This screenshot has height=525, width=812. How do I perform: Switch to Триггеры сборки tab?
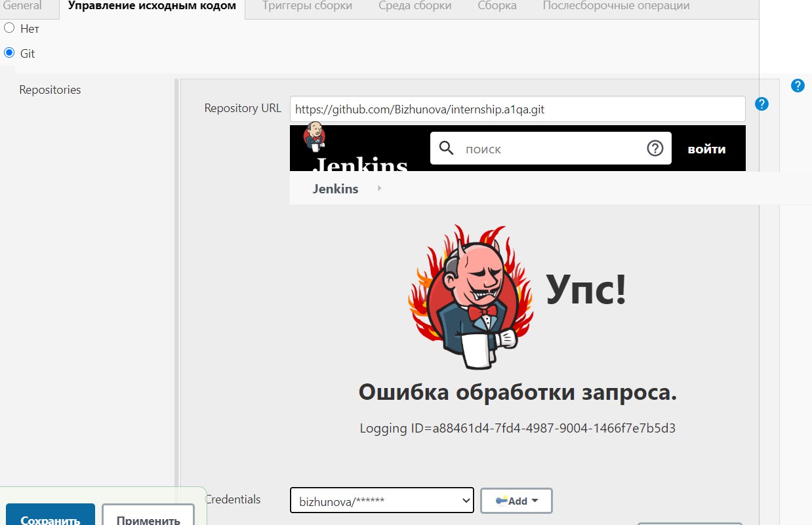pyautogui.click(x=307, y=6)
